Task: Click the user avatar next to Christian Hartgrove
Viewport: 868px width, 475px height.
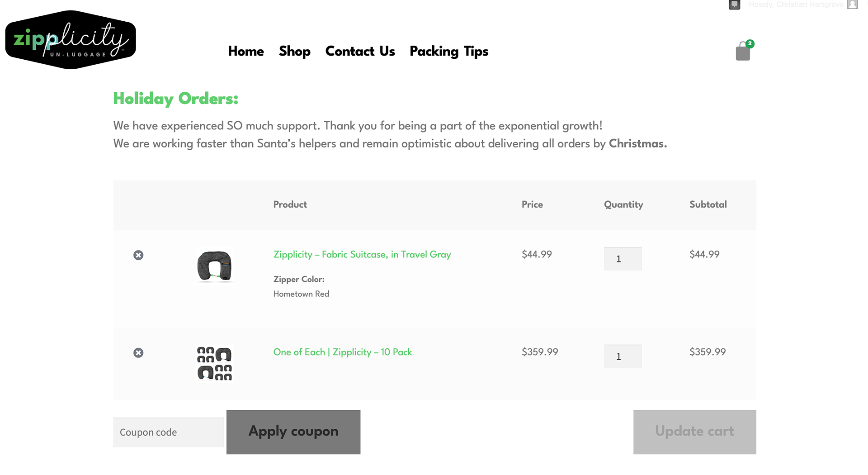Action: [x=852, y=5]
